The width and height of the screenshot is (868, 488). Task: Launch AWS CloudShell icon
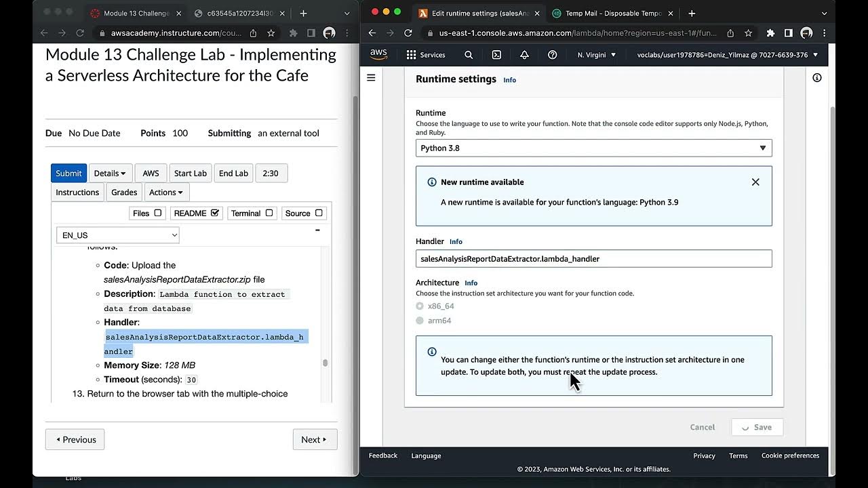[496, 55]
